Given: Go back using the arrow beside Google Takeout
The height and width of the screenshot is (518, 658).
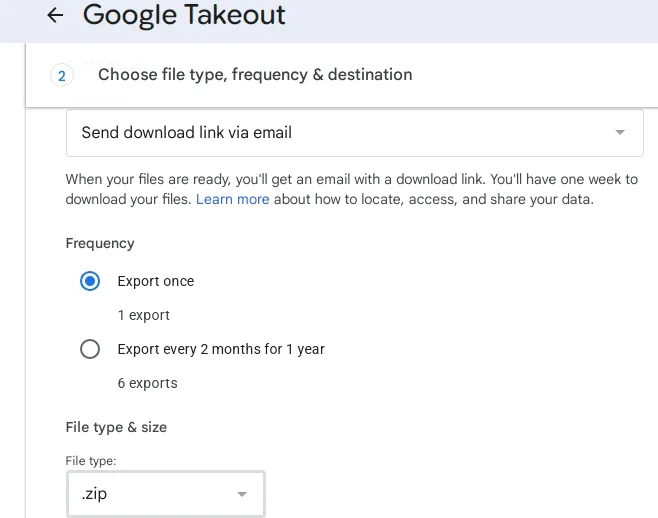Looking at the screenshot, I should [x=55, y=16].
